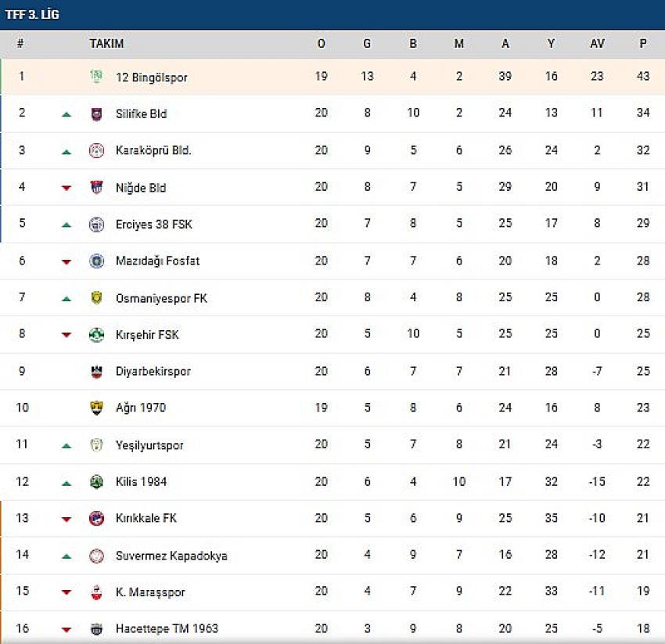Image resolution: width=665 pixels, height=644 pixels.
Task: Sort table by the P points column
Action: point(643,44)
